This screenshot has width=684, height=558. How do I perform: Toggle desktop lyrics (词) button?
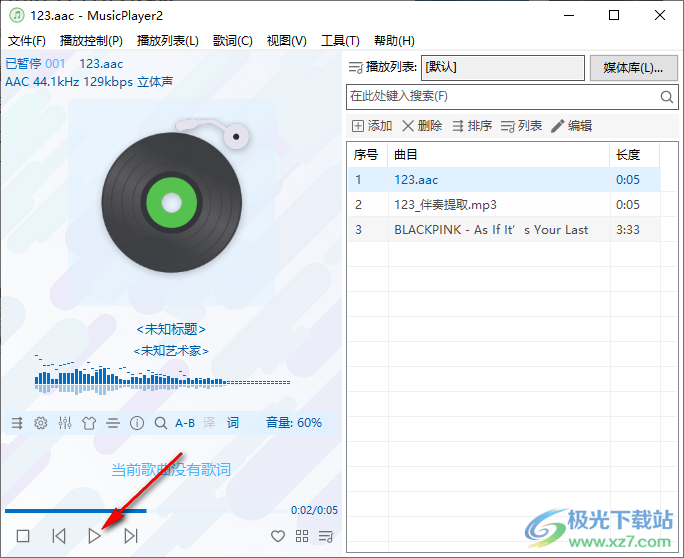[x=233, y=423]
